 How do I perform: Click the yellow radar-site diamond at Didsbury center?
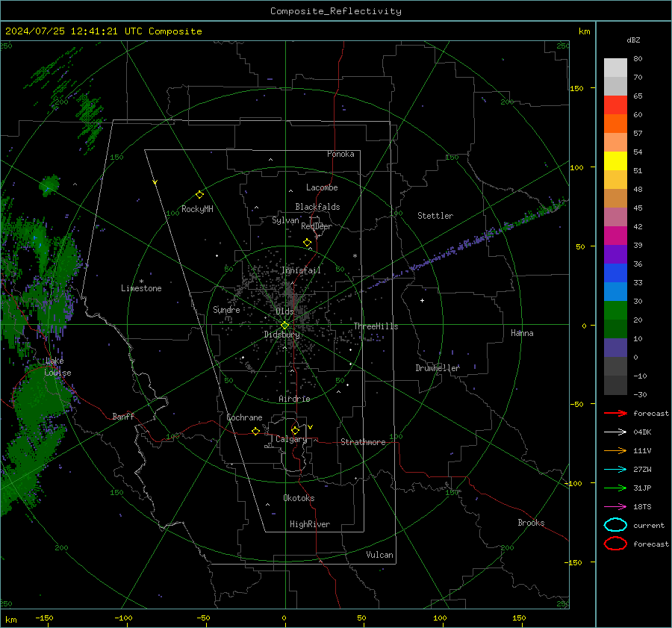tap(285, 325)
